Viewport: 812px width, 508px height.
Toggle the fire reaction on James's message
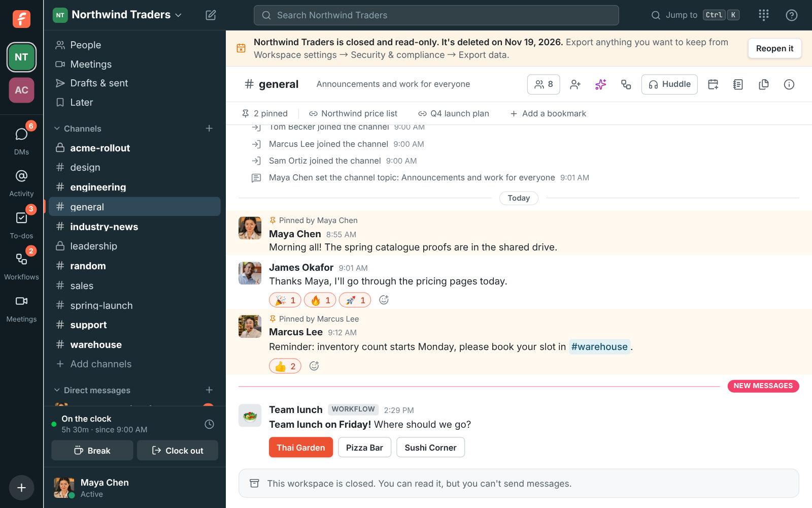coord(320,300)
